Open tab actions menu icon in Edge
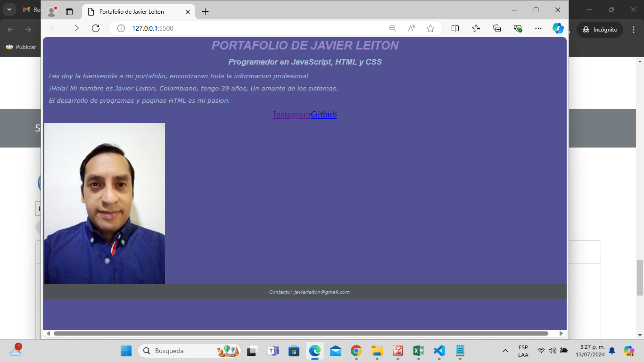This screenshot has width=644, height=362. click(x=69, y=12)
